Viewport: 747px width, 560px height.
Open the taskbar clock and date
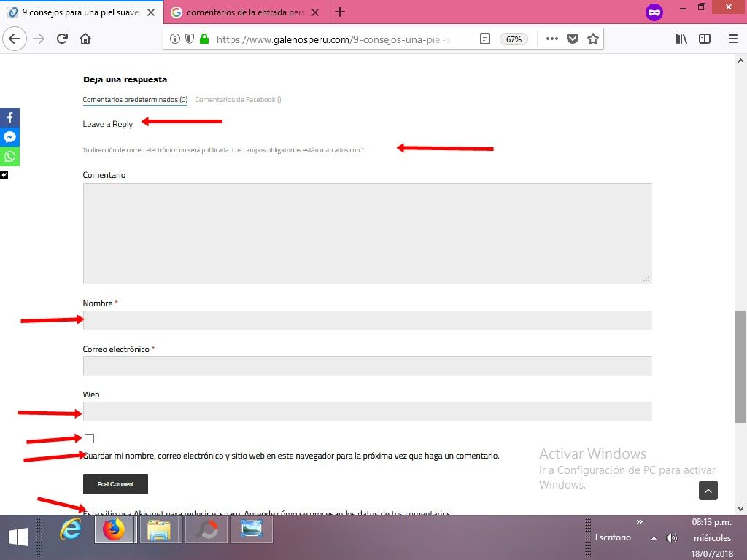click(712, 538)
